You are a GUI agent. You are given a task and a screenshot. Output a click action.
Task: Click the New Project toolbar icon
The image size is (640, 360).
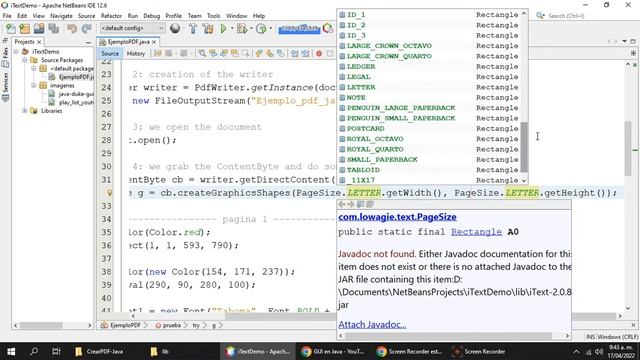coord(24,29)
